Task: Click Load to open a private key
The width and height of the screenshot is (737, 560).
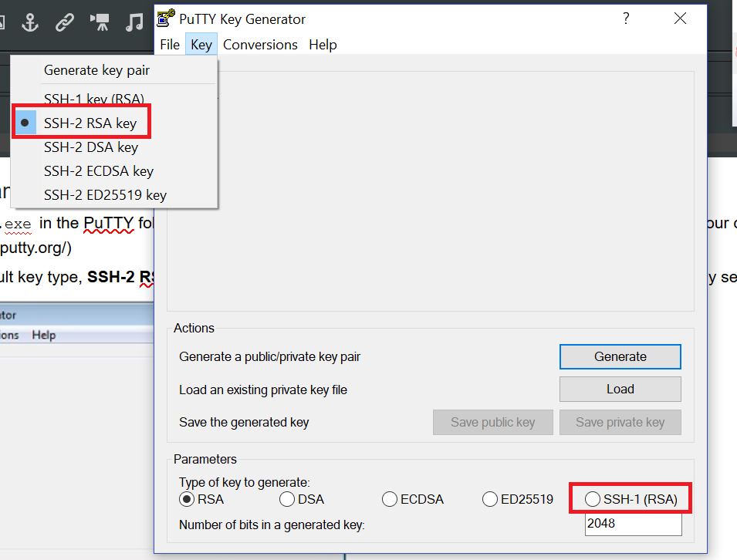Action: click(x=620, y=389)
